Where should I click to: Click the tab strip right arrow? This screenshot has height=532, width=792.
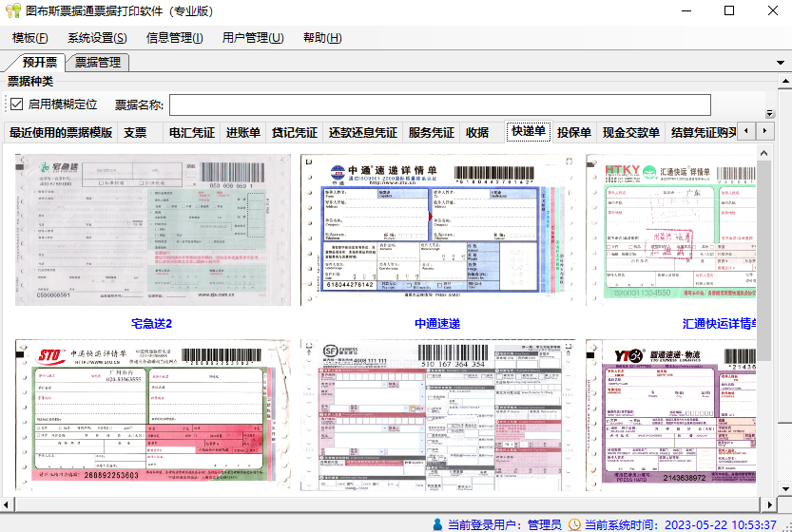[764, 131]
